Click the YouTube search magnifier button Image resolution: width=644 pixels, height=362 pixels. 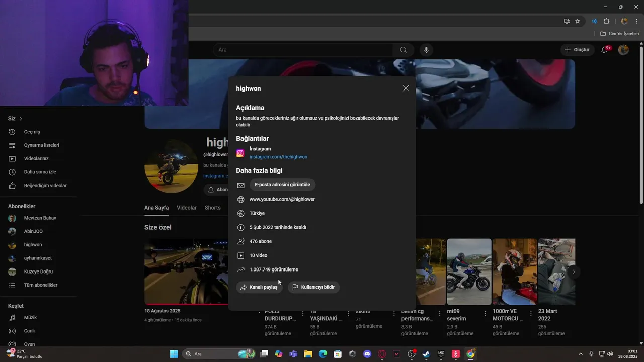tap(404, 50)
